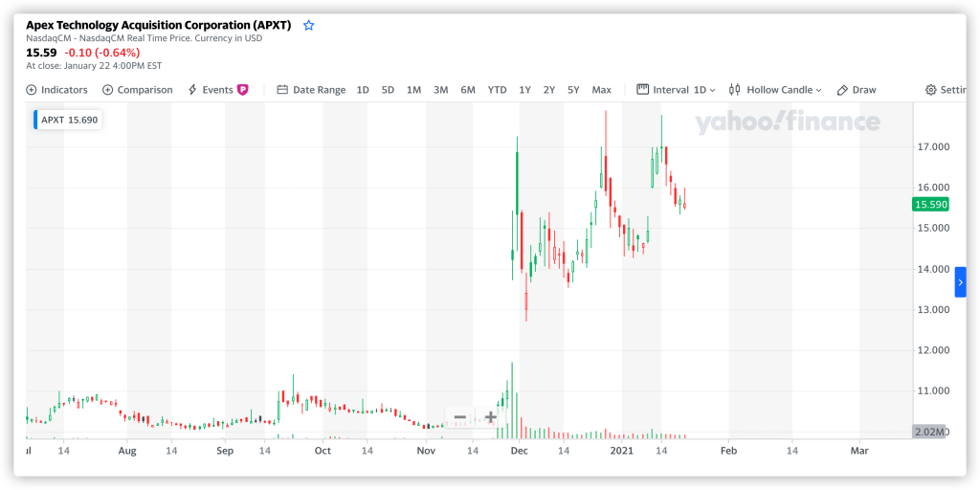Open the Date Range picker
This screenshot has height=490, width=980.
coord(311,90)
